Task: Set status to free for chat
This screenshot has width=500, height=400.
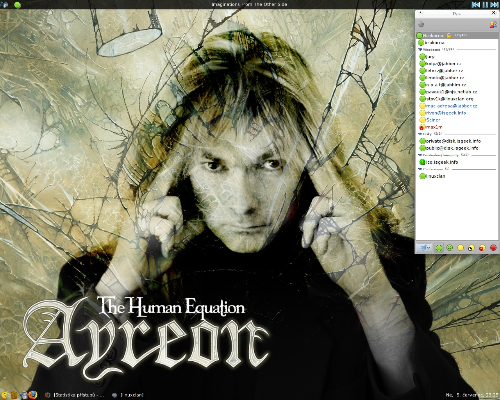Action: [450, 248]
